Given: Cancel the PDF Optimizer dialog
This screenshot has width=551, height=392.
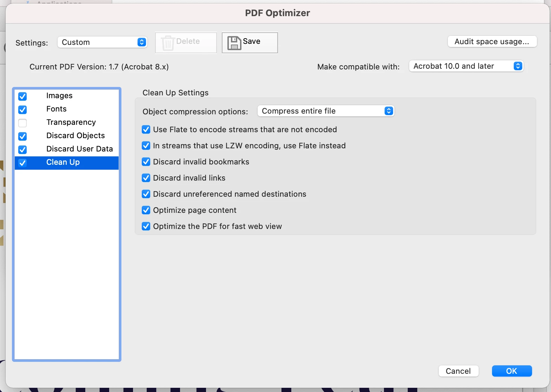Looking at the screenshot, I should [458, 371].
